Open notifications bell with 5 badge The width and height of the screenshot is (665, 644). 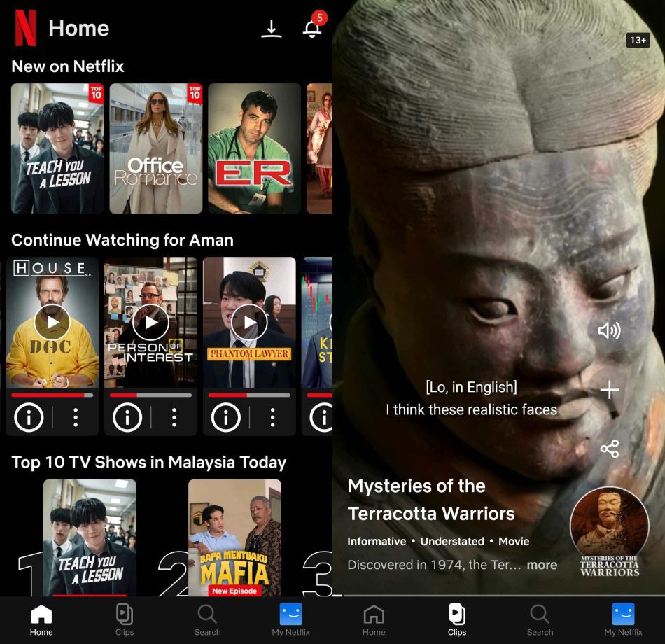click(x=314, y=25)
